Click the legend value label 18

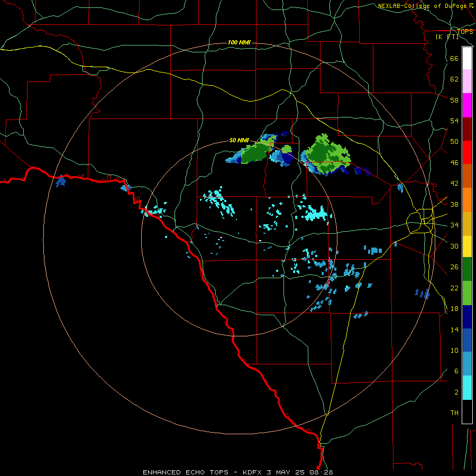454,309
